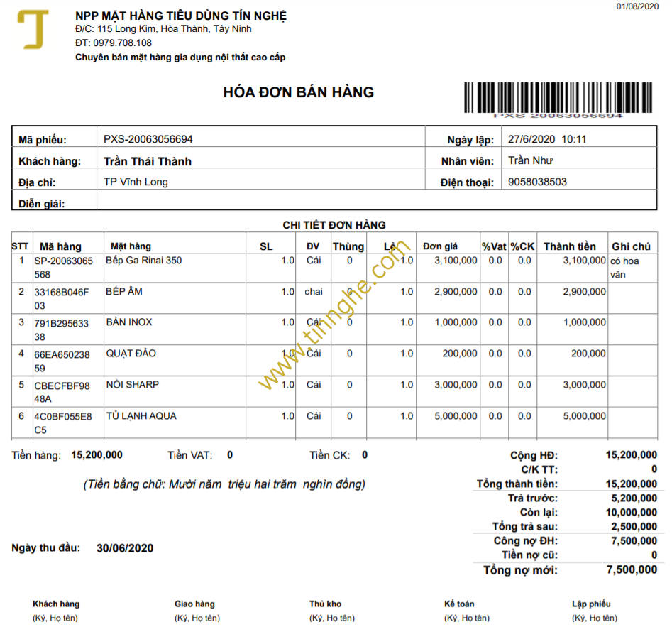
Task: Click the 'Cộng HĐ' amount 15,200,000
Action: (632, 455)
